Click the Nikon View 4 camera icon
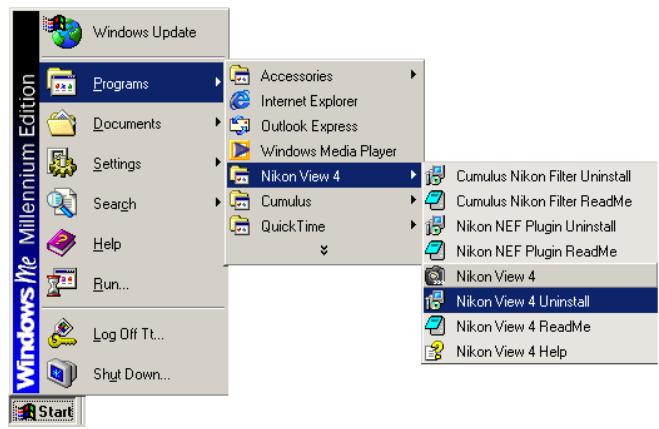 pyautogui.click(x=435, y=276)
